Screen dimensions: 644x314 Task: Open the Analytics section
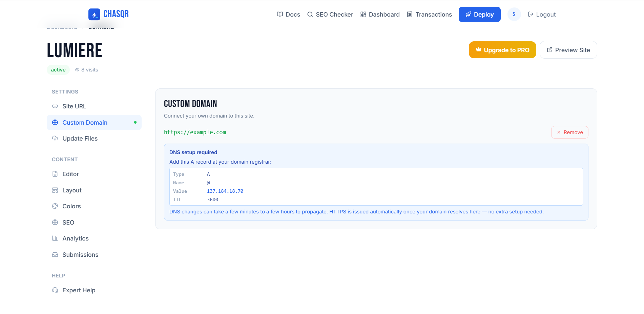94,238
